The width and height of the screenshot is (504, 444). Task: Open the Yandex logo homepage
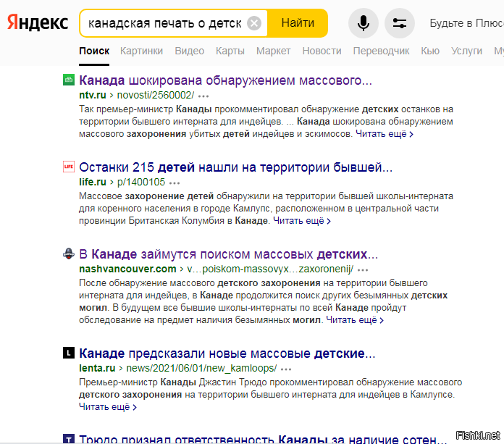point(38,23)
